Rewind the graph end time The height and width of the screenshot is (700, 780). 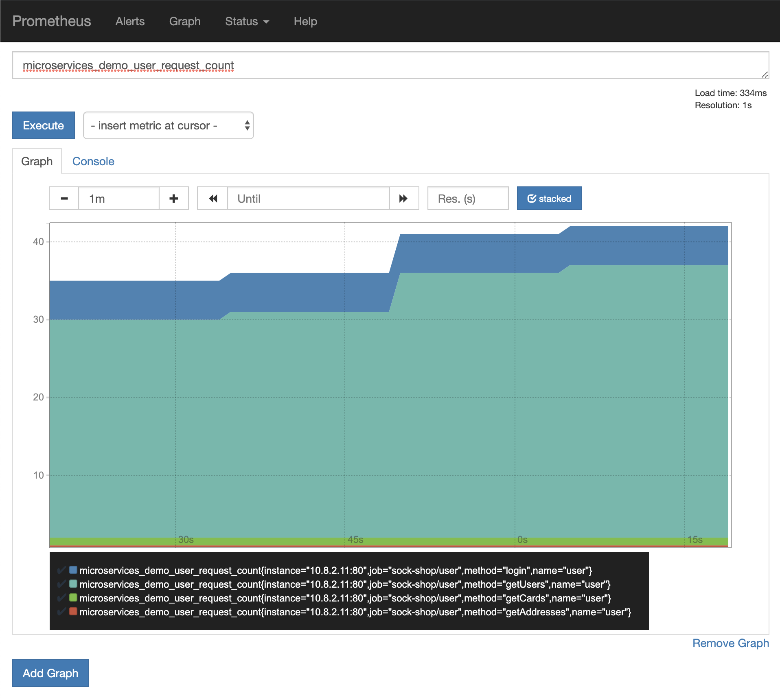coord(213,199)
